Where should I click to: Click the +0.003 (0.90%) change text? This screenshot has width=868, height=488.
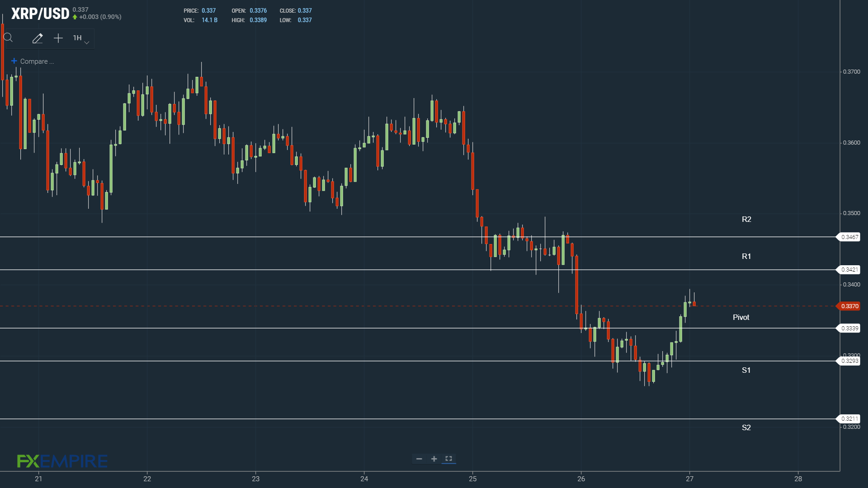(x=100, y=17)
